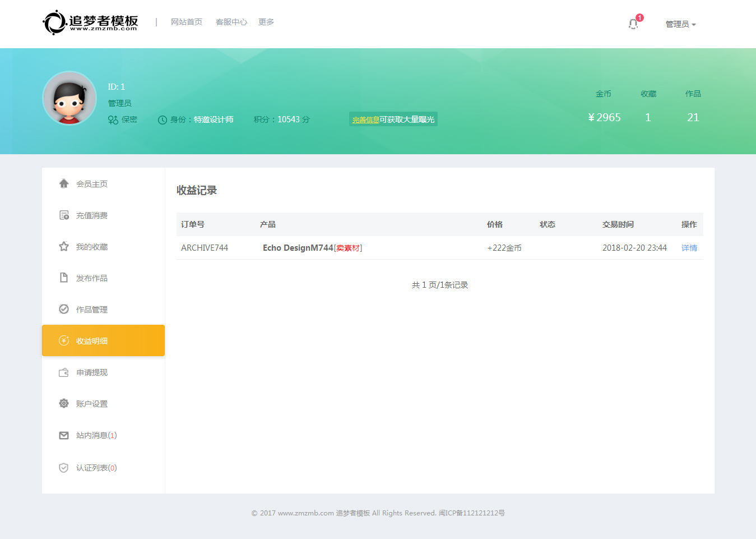
Task: Click the home icon for 会员主页
Action: tap(64, 183)
